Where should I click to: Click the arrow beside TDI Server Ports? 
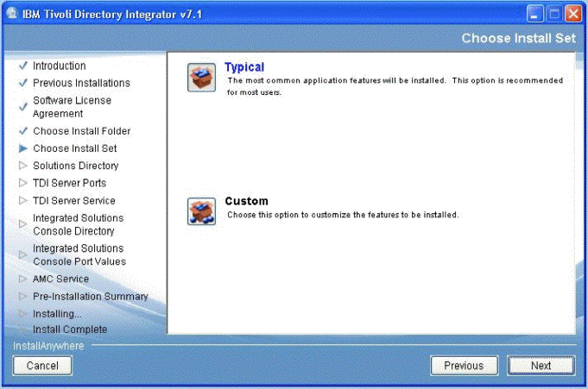(x=22, y=183)
